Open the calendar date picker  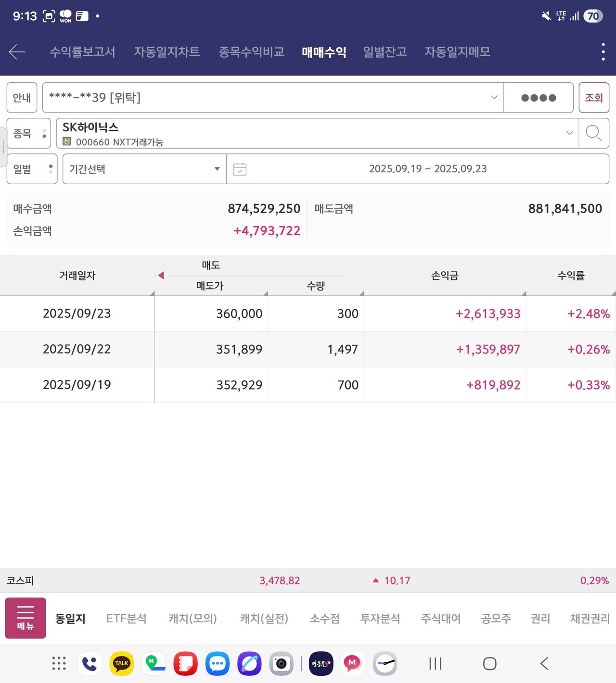click(x=240, y=169)
